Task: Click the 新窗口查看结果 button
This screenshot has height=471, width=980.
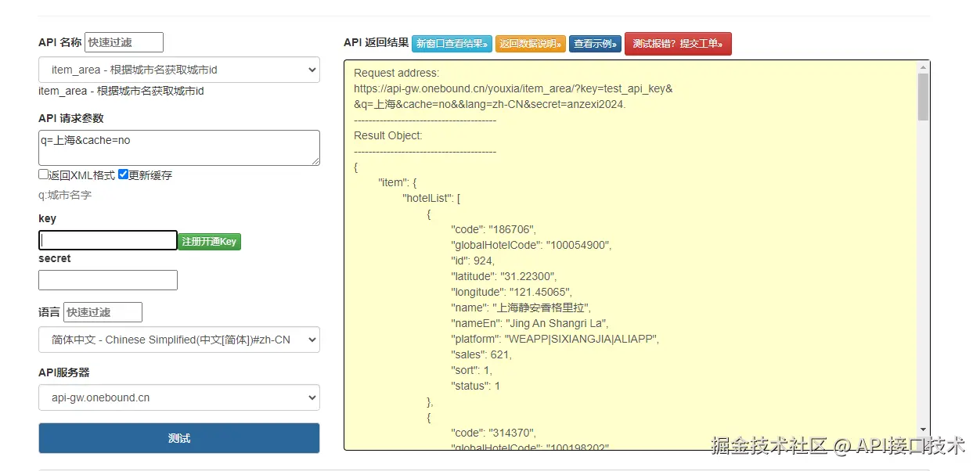Action: coord(452,44)
